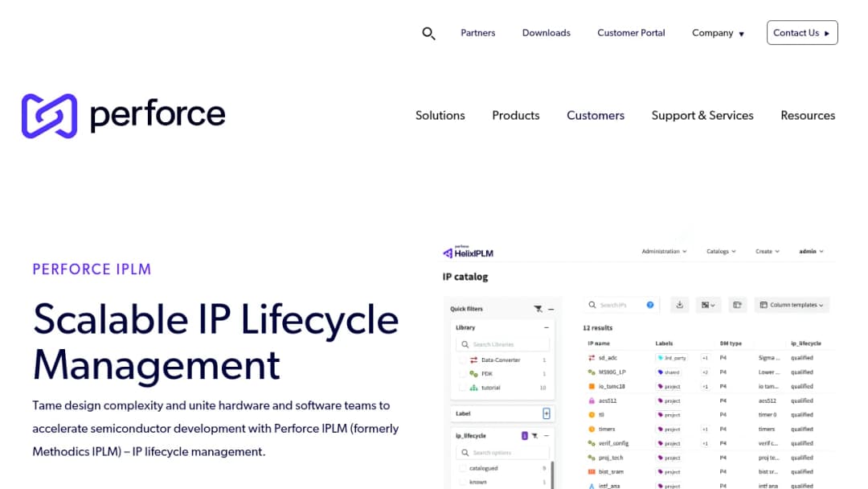Click the column layout icon button

[x=737, y=305]
